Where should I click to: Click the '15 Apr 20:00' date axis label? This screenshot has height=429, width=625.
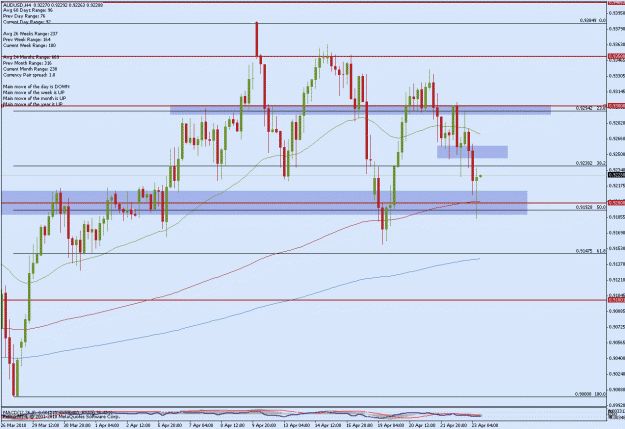pyautogui.click(x=359, y=425)
